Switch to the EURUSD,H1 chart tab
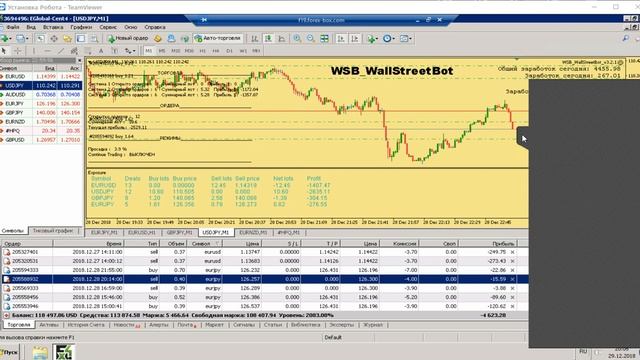This screenshot has width=640, height=360. [142, 232]
